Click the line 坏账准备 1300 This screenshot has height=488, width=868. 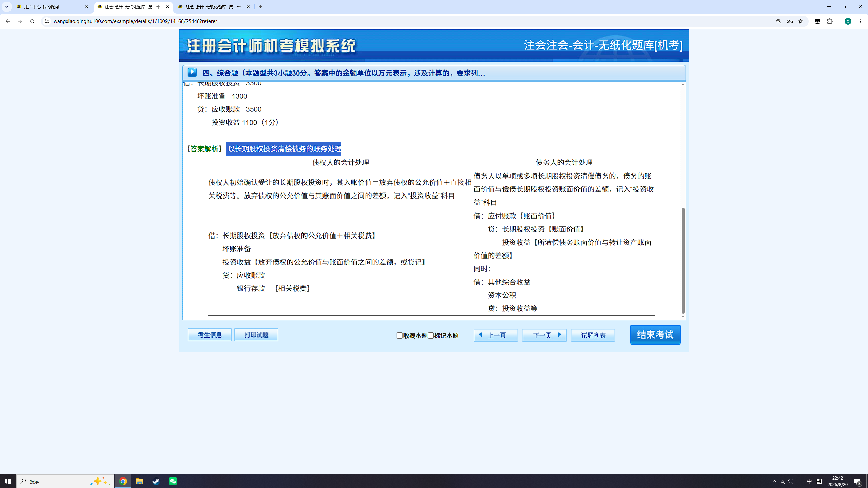coord(222,96)
